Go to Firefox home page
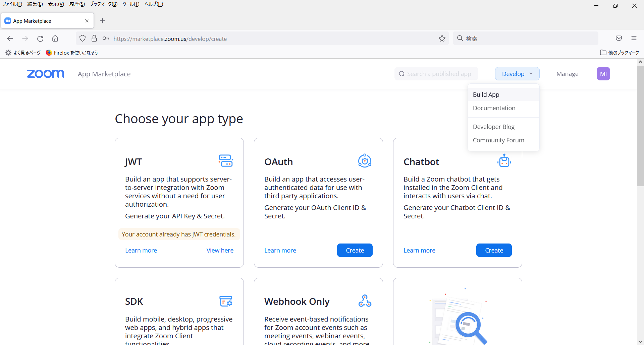 click(55, 38)
